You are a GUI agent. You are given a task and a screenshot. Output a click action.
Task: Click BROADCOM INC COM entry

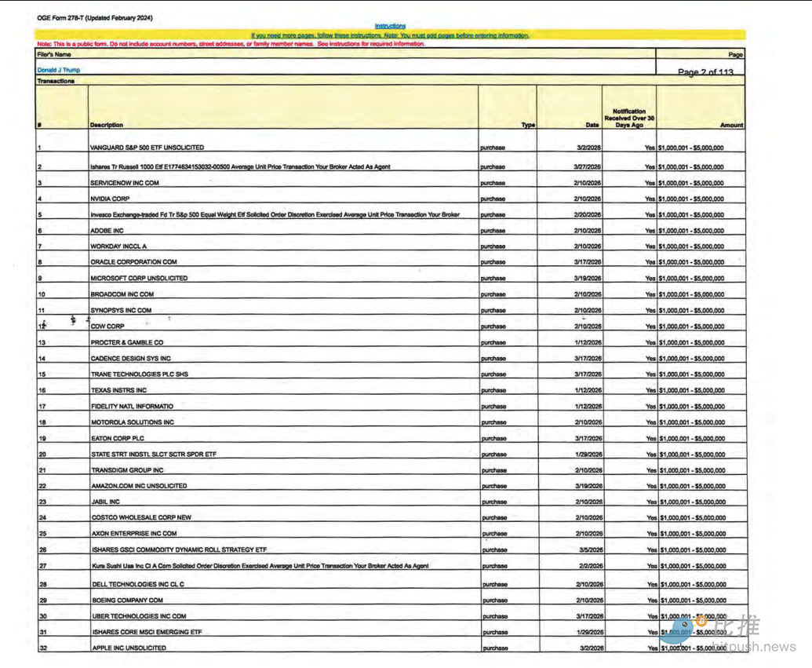tap(122, 294)
